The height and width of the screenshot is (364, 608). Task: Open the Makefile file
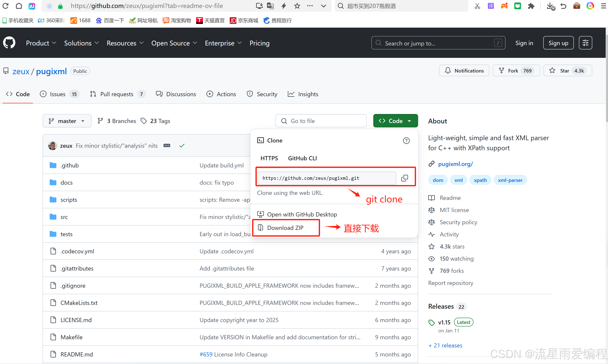[71, 337]
